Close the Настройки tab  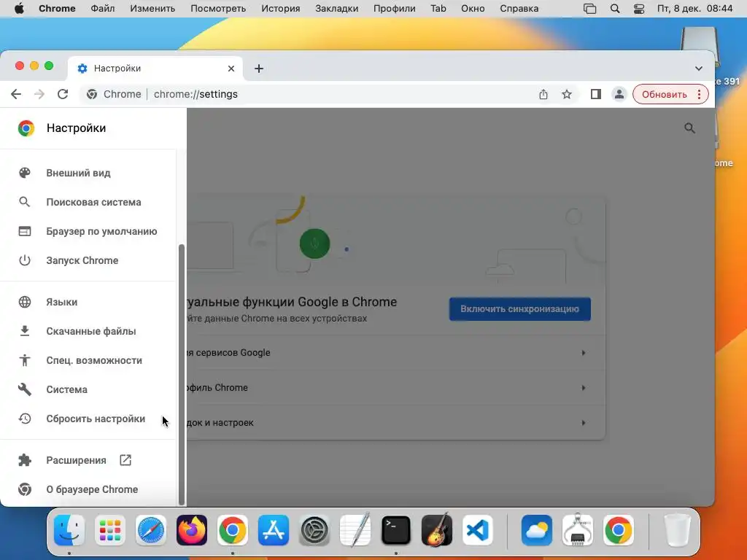[x=231, y=69]
